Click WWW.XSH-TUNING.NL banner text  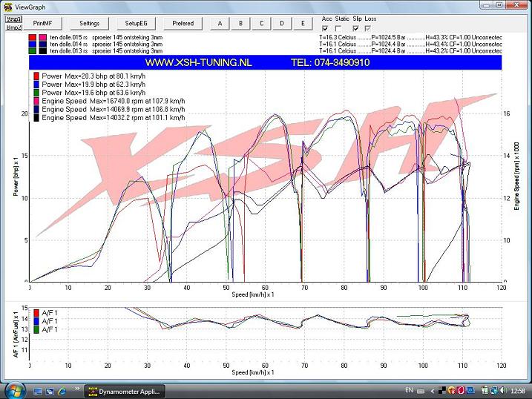[x=199, y=62]
